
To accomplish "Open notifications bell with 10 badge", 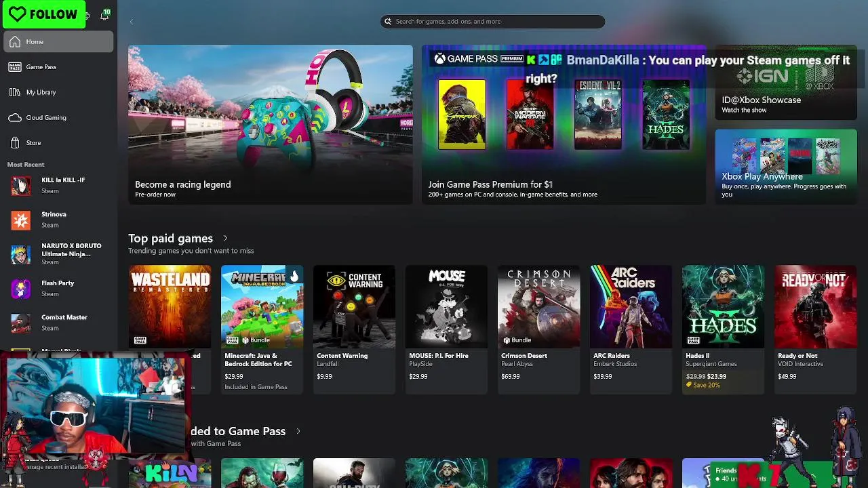I will pos(105,15).
